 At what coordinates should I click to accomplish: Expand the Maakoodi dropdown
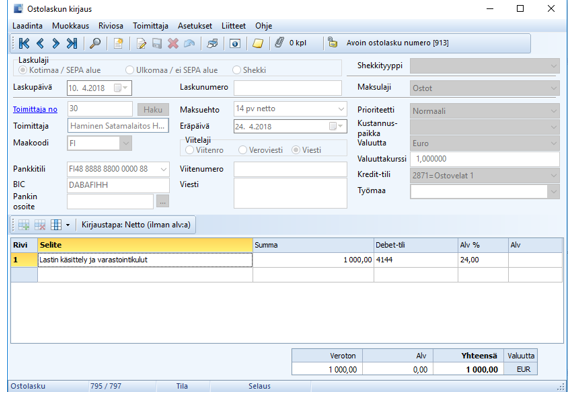pyautogui.click(x=125, y=143)
